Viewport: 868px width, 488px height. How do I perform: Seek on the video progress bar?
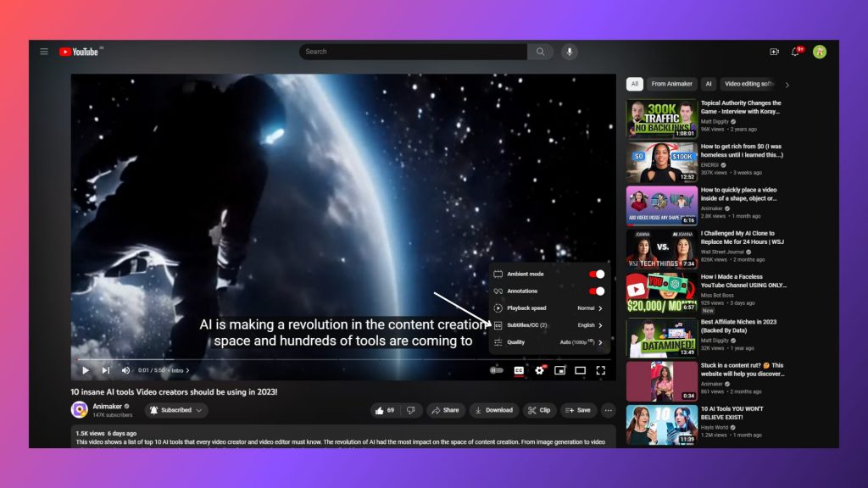tap(343, 359)
